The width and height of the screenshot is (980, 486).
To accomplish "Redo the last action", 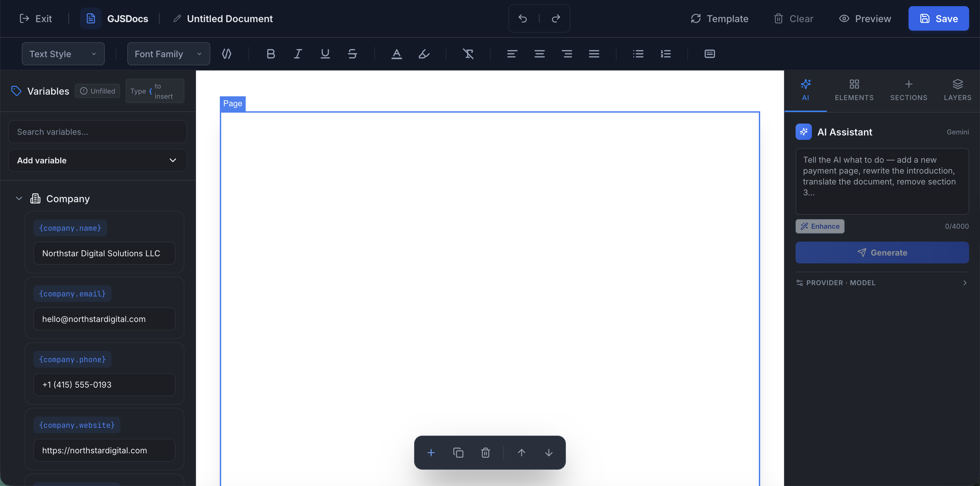I will tap(556, 19).
